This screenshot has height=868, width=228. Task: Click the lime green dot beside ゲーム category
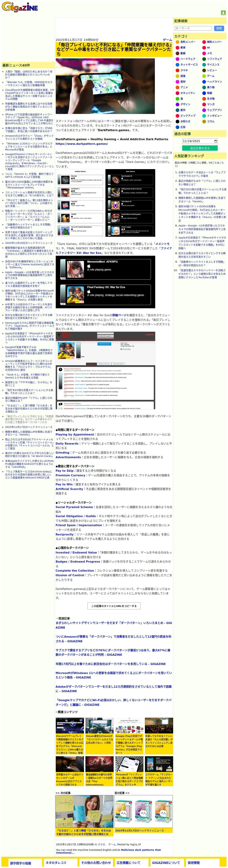(x=204, y=76)
